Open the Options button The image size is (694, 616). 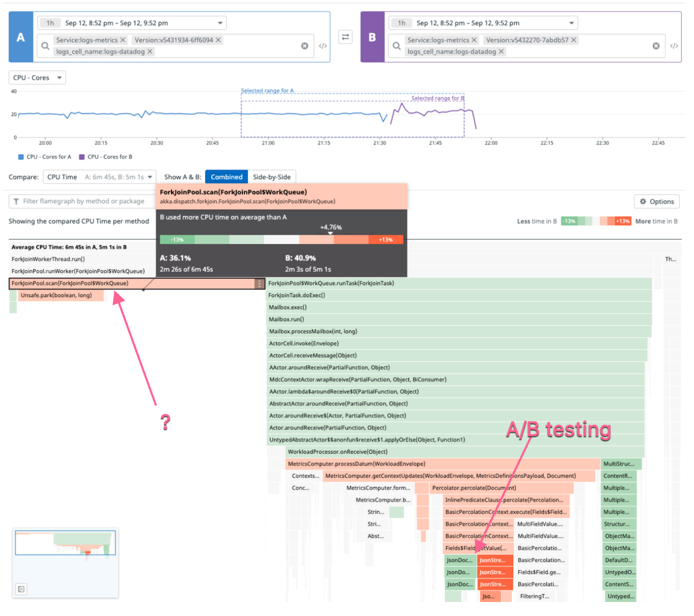click(x=656, y=201)
